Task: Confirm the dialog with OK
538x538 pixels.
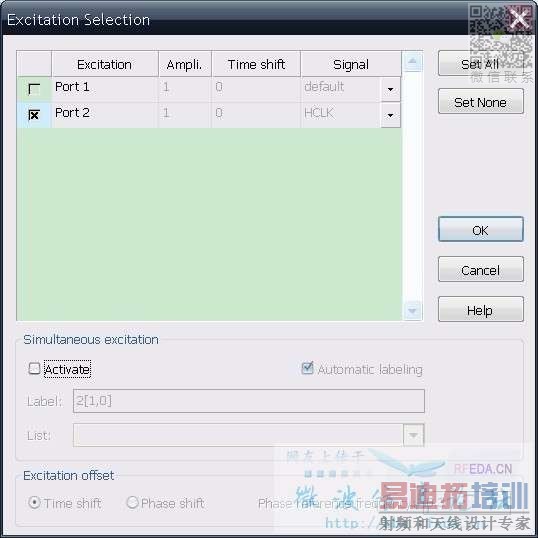Action: [x=480, y=230]
